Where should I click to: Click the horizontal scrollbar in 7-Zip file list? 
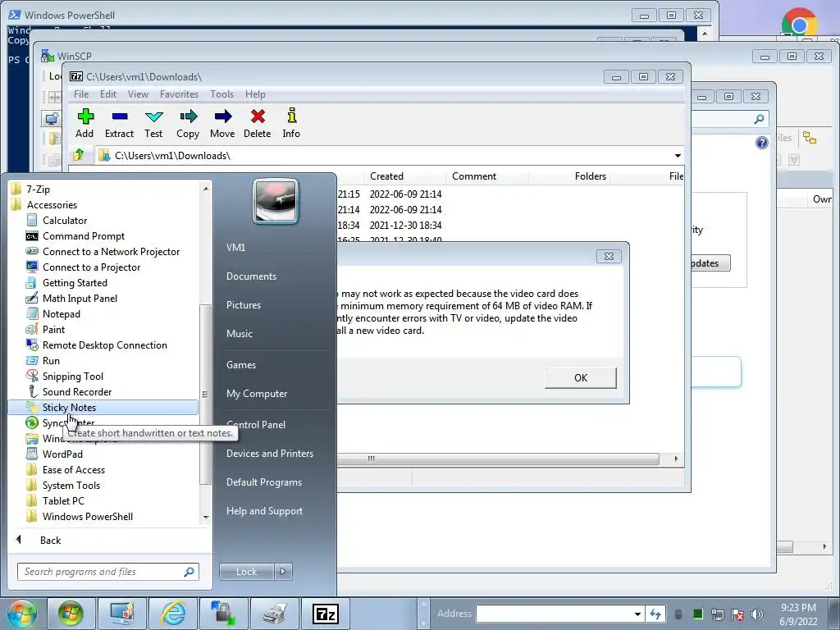click(498, 459)
